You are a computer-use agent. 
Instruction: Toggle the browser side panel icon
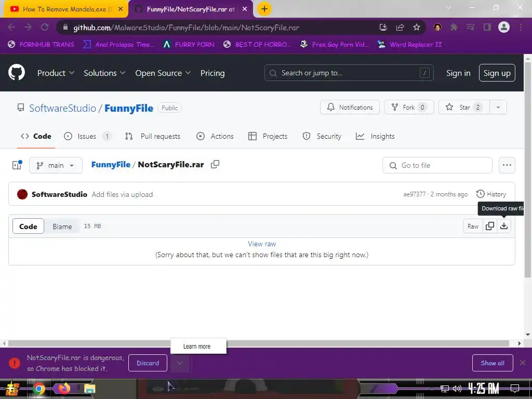pos(487,27)
